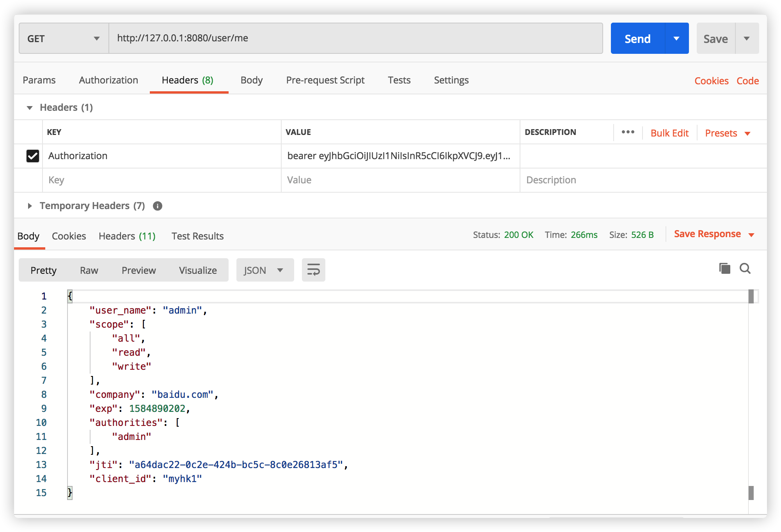Open the JSON format dropdown
The image size is (781, 532).
coord(264,270)
